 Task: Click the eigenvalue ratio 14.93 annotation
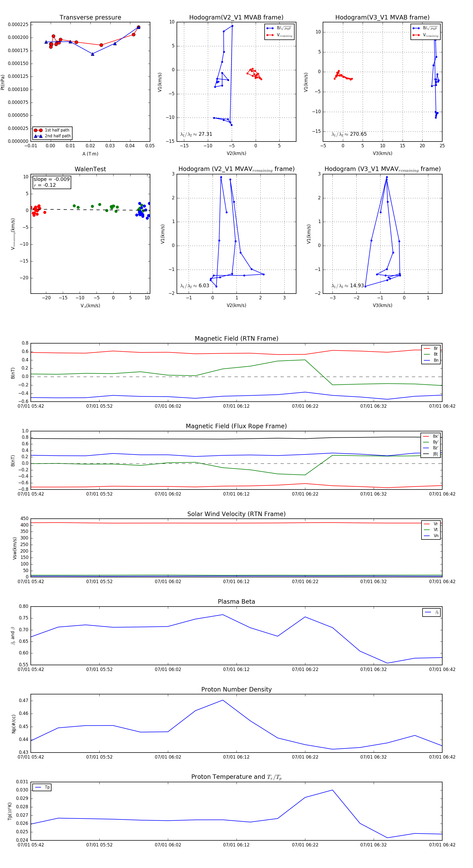(x=347, y=286)
